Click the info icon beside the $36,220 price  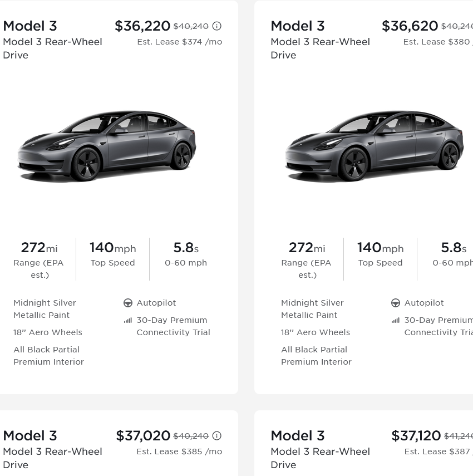pyautogui.click(x=217, y=26)
